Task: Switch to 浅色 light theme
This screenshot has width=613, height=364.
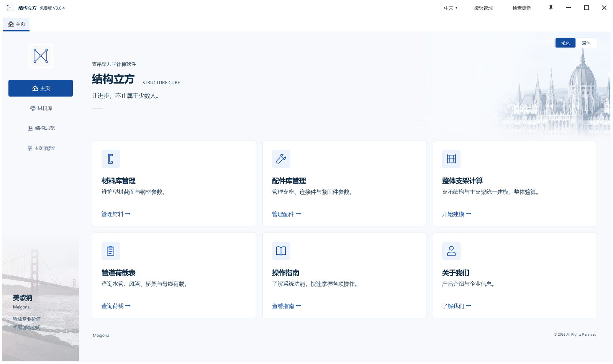Action: [x=565, y=43]
